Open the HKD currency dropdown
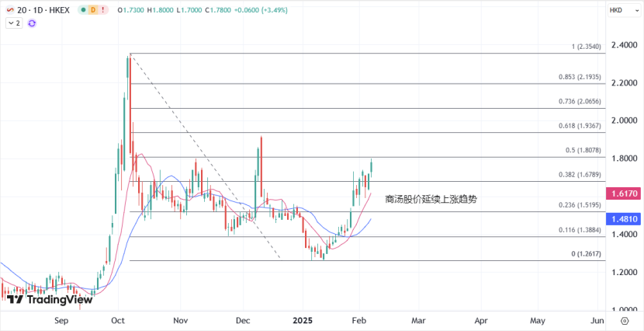The image size is (644, 331). click(618, 10)
